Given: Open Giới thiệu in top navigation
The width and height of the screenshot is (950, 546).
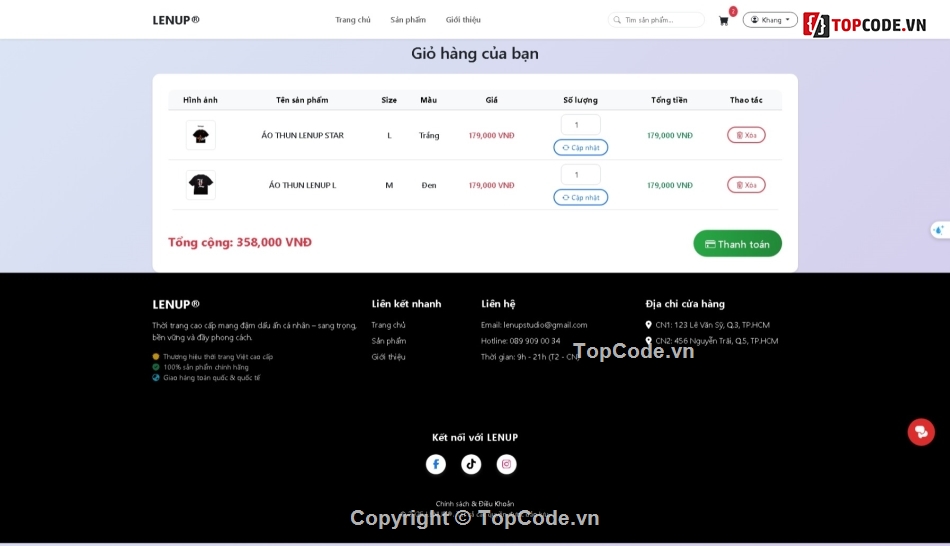Looking at the screenshot, I should click(463, 20).
